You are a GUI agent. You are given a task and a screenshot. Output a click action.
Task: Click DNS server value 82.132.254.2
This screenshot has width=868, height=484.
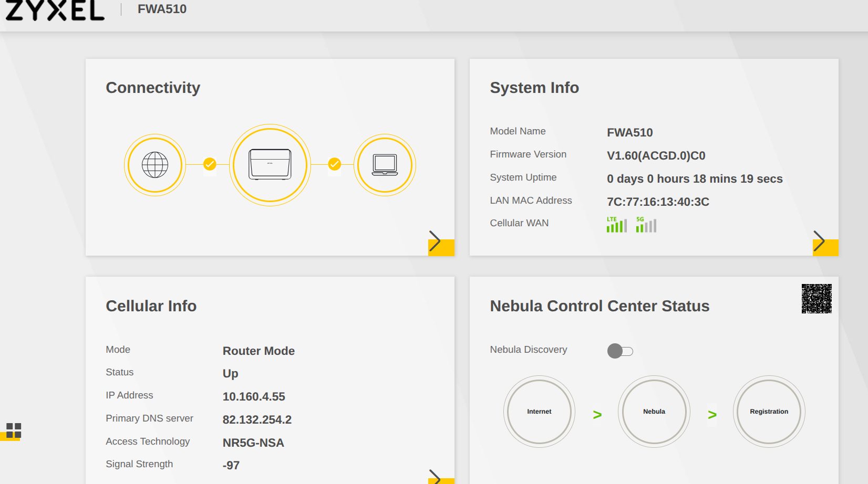257,419
